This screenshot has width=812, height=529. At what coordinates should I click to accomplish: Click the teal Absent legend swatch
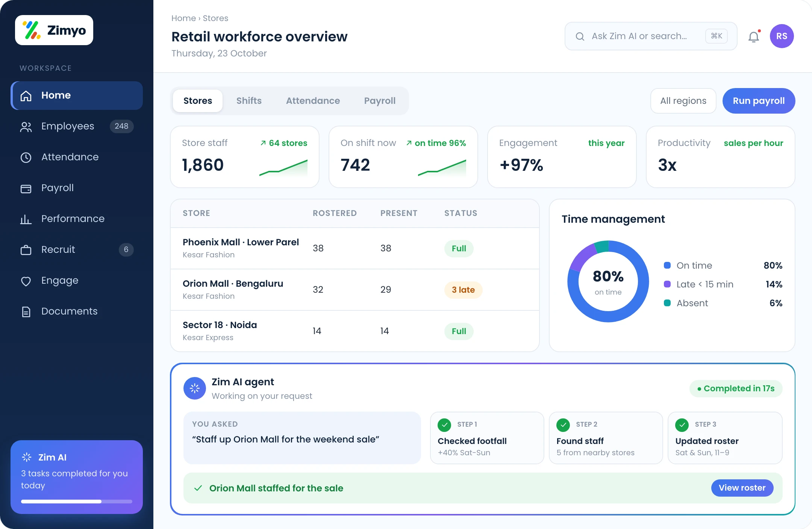point(667,303)
